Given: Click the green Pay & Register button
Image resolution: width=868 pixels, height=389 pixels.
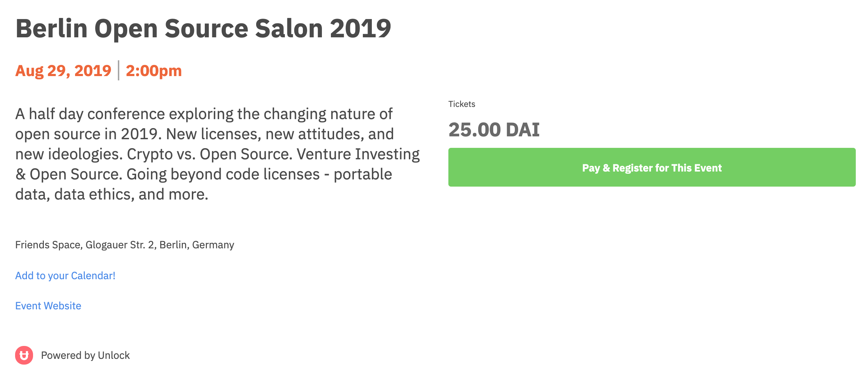Looking at the screenshot, I should point(652,167).
